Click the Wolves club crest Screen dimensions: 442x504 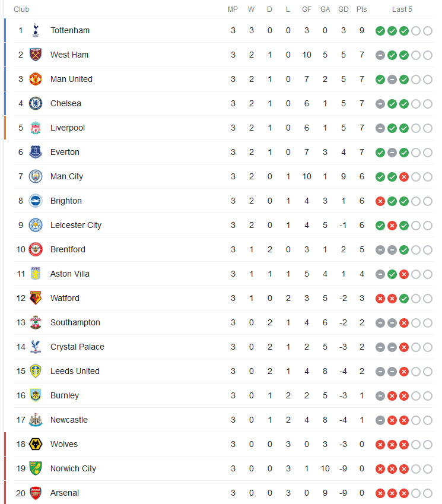tap(36, 444)
